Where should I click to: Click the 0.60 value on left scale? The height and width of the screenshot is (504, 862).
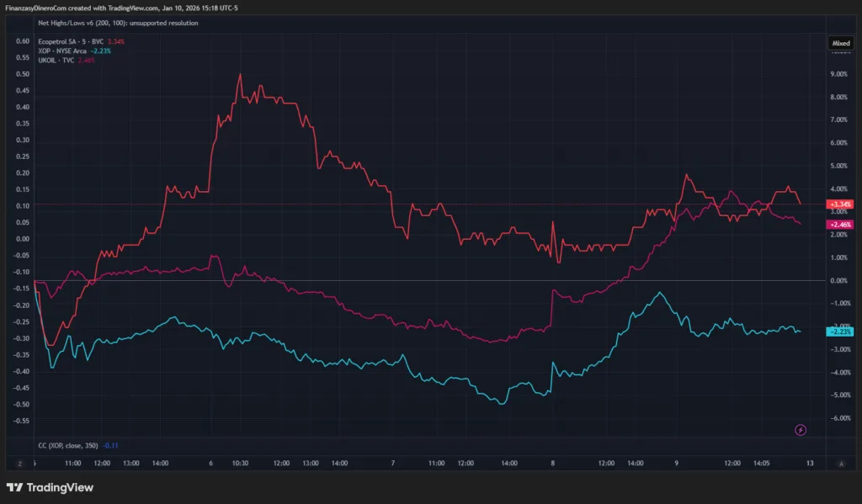click(x=23, y=41)
